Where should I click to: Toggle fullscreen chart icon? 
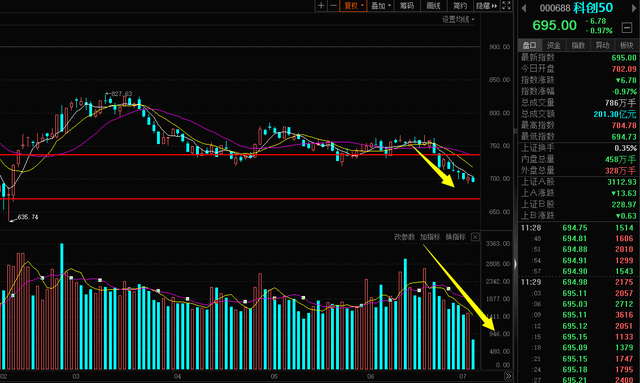pyautogui.click(x=506, y=6)
